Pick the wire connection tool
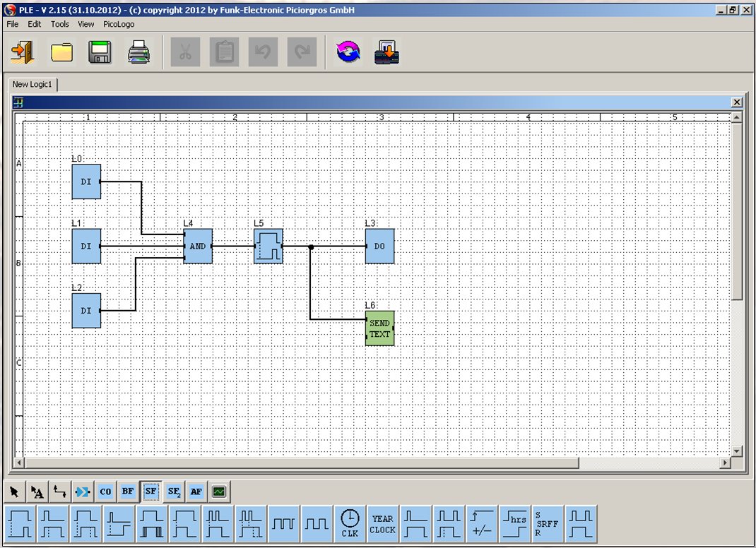The image size is (756, 548). point(60,492)
